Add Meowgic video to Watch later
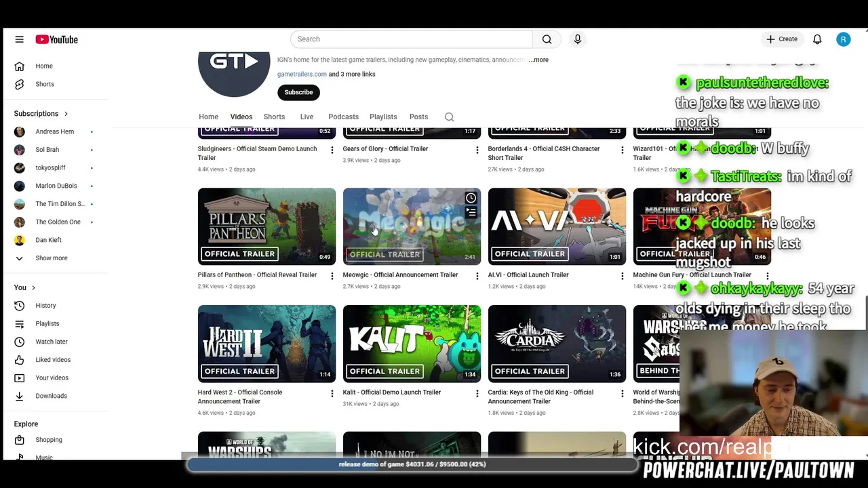 pos(471,198)
